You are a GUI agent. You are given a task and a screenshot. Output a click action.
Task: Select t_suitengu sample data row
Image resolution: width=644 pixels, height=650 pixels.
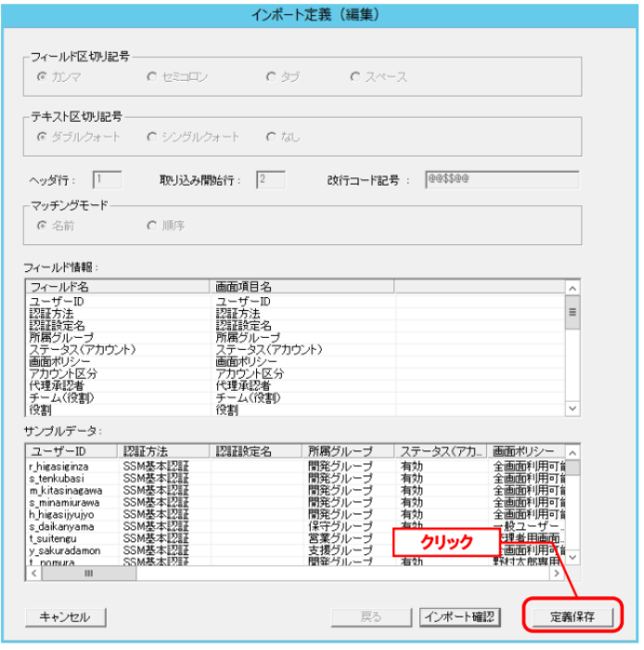[296, 539]
